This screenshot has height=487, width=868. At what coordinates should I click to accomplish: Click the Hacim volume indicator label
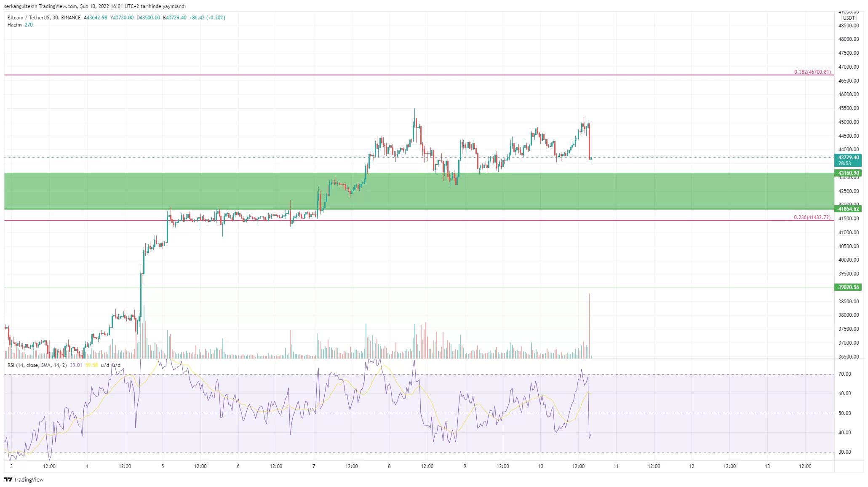click(x=14, y=25)
